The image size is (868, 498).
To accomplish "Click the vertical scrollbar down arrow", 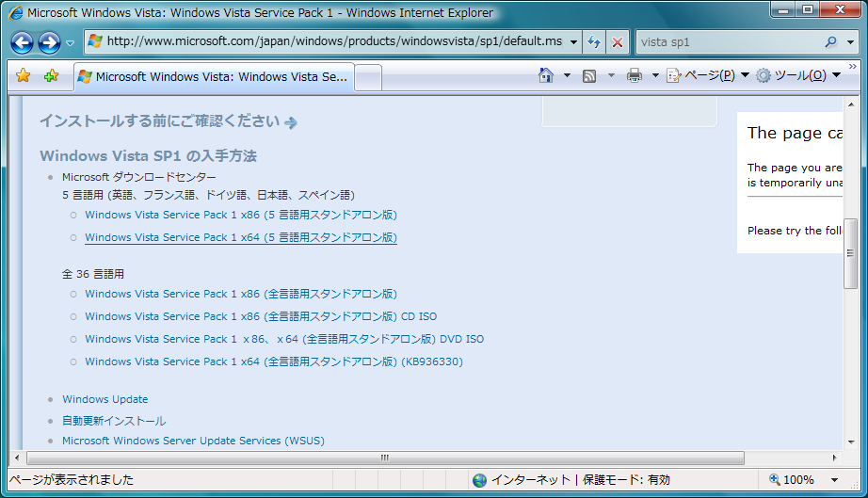I will point(851,442).
